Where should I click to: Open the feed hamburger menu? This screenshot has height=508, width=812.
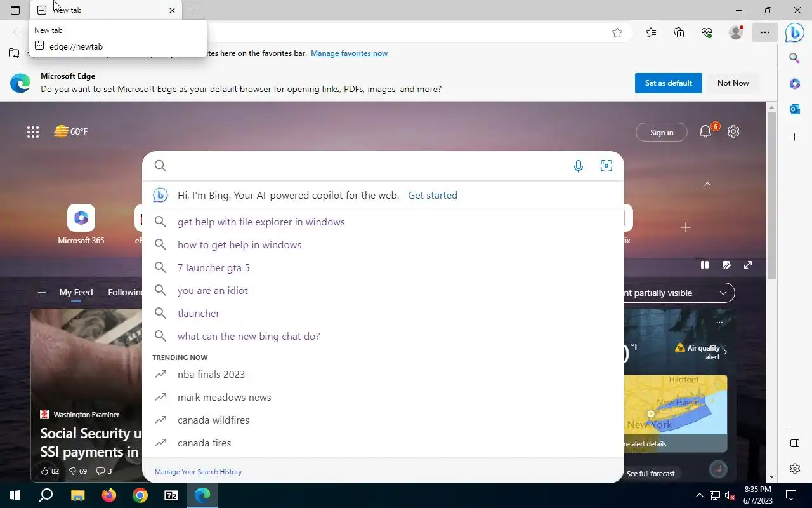42,293
